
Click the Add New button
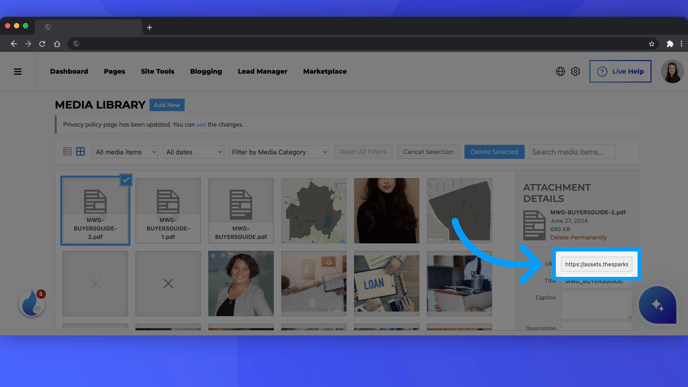(167, 105)
